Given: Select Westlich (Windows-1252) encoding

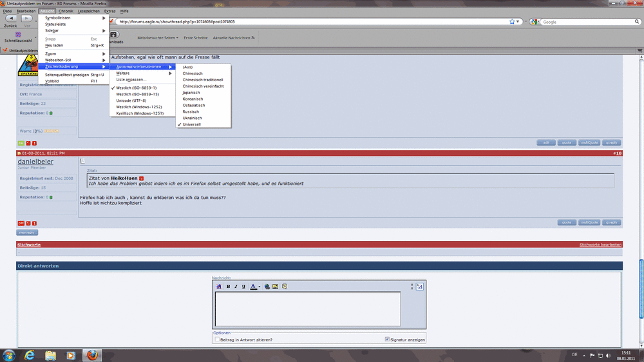Looking at the screenshot, I should tap(140, 107).
